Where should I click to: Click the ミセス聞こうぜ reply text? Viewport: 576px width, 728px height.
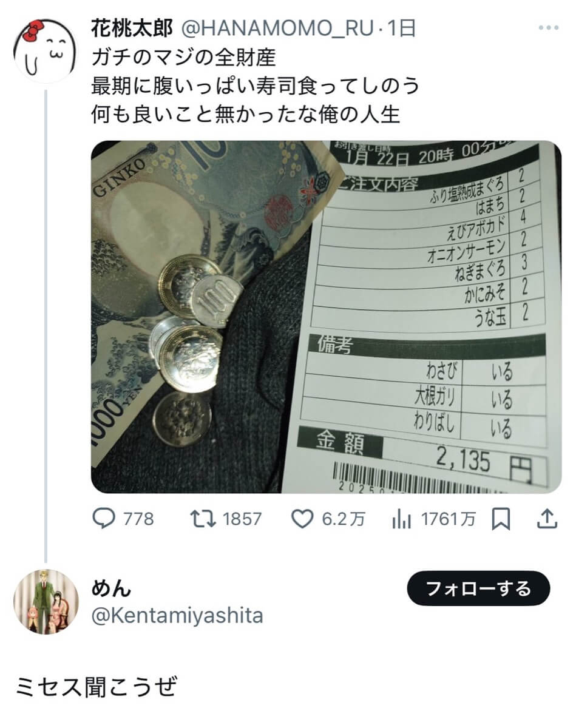click(x=96, y=687)
